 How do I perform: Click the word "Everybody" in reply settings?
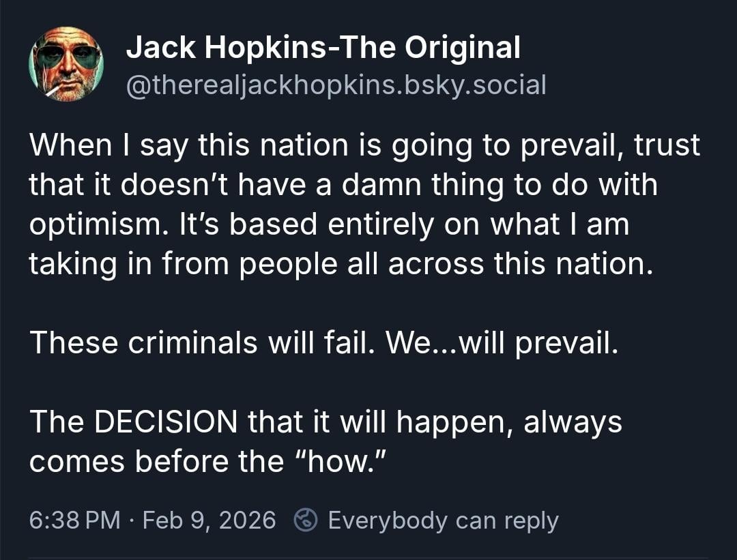[x=388, y=520]
